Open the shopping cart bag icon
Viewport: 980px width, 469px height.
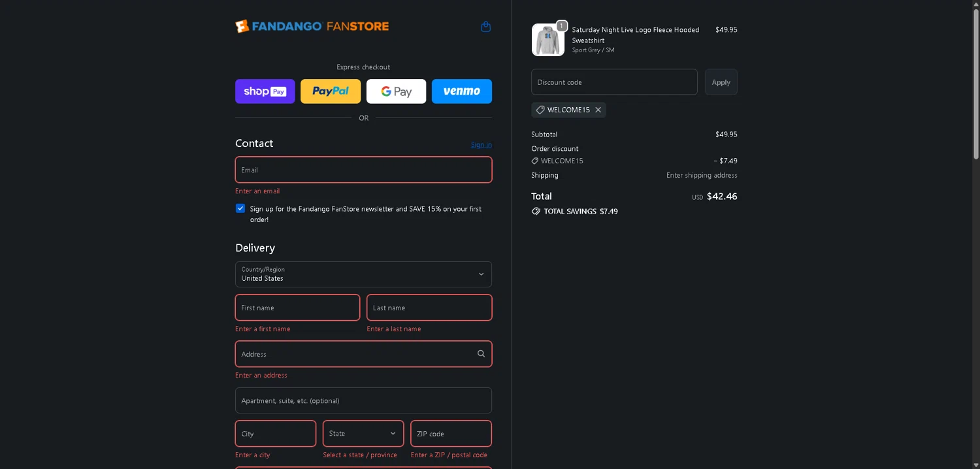(485, 27)
